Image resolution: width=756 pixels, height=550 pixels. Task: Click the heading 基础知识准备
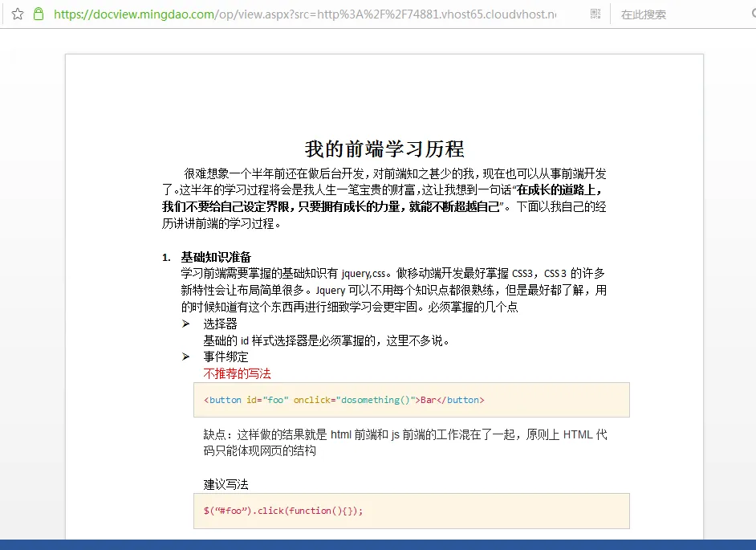tap(216, 257)
